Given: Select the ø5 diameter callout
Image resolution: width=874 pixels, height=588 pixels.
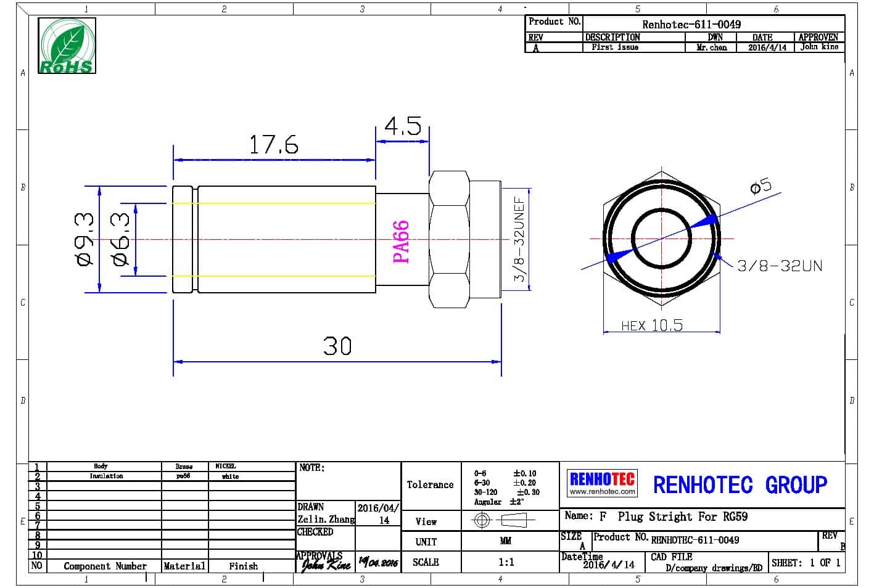Looking at the screenshot, I should tap(761, 185).
